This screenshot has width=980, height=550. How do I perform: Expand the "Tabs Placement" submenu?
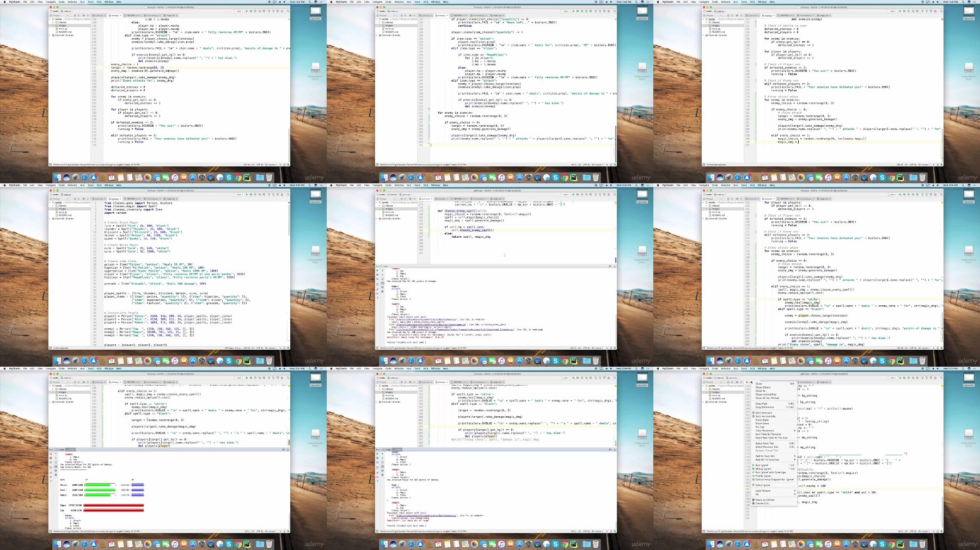coord(774,430)
